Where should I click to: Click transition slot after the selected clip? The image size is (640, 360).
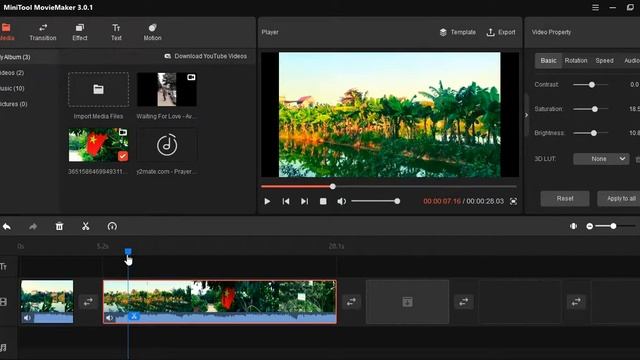tap(351, 302)
